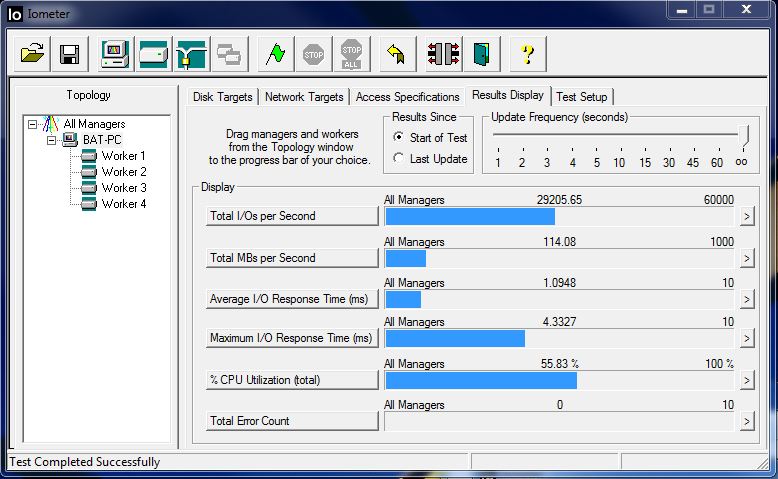
Task: Click the 55.83 % CPU value
Action: pos(559,364)
